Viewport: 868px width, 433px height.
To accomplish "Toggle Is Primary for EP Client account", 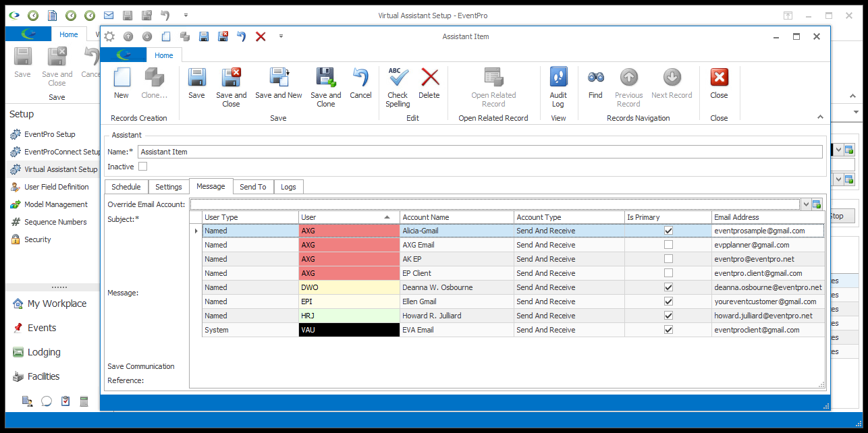I will pyautogui.click(x=668, y=273).
